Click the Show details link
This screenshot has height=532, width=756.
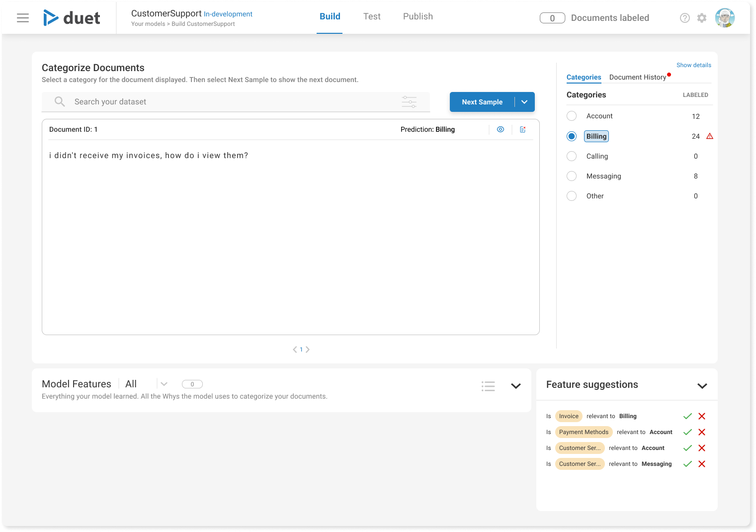[694, 65]
